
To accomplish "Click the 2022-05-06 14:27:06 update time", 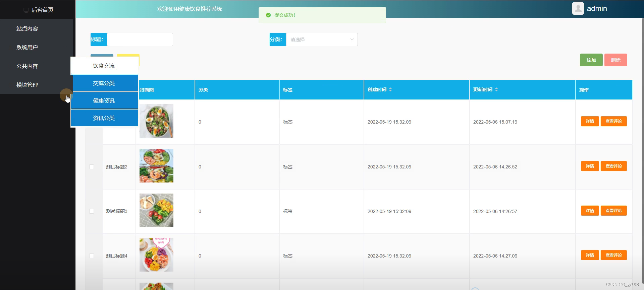I will [x=495, y=256].
